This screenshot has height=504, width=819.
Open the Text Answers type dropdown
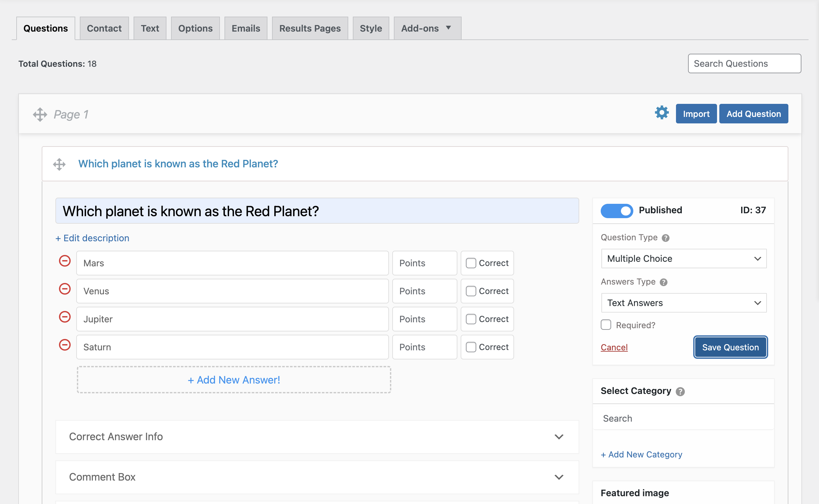pyautogui.click(x=683, y=303)
